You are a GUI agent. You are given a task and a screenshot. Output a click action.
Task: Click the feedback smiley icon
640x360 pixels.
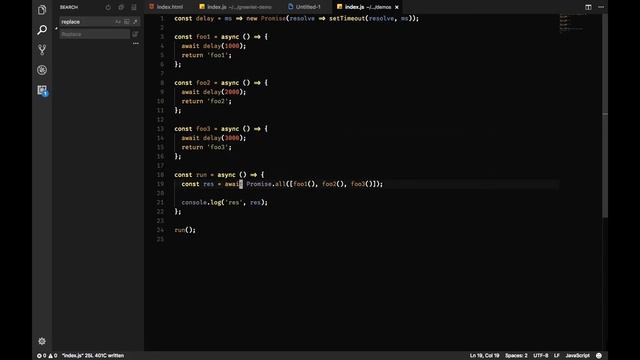(x=599, y=356)
